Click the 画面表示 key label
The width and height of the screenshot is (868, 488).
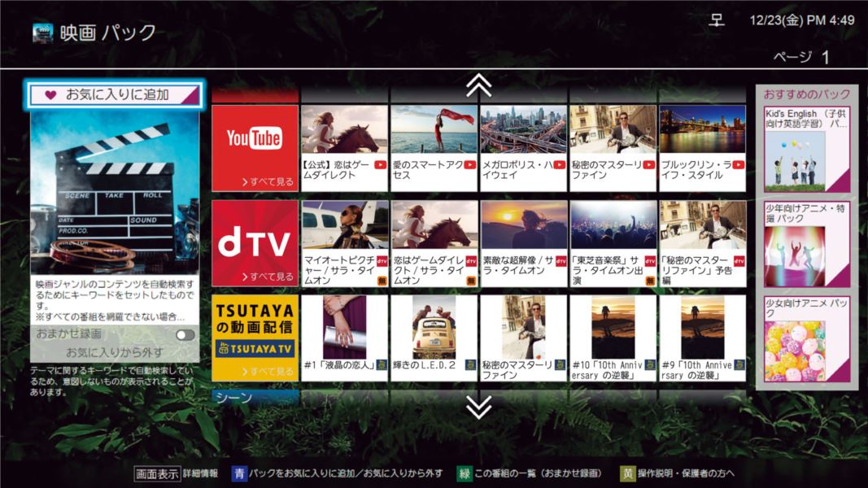pos(157,473)
